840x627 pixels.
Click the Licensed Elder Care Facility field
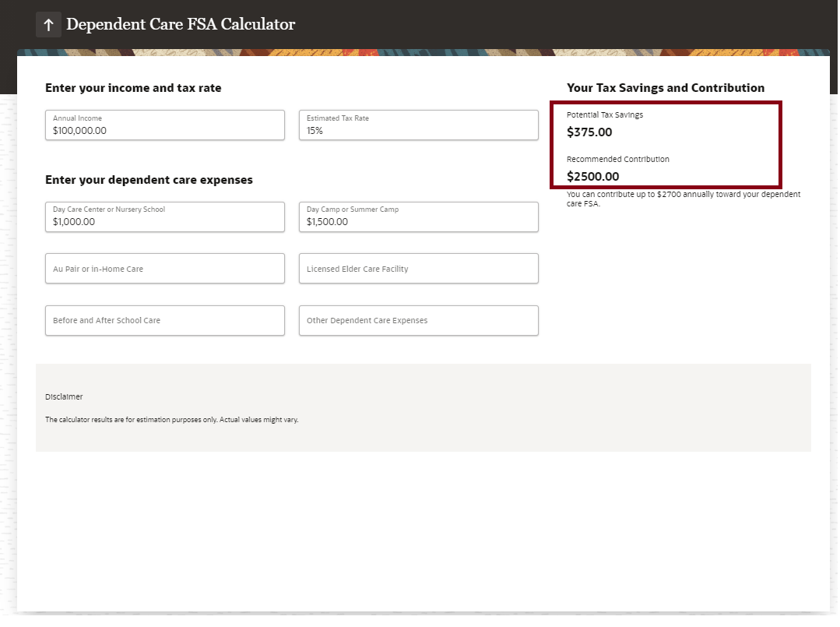[418, 269]
